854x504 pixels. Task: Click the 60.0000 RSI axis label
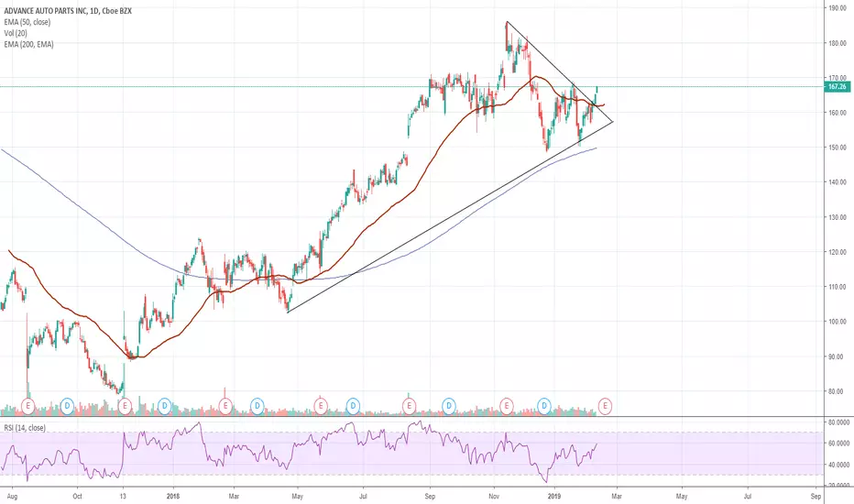click(839, 444)
